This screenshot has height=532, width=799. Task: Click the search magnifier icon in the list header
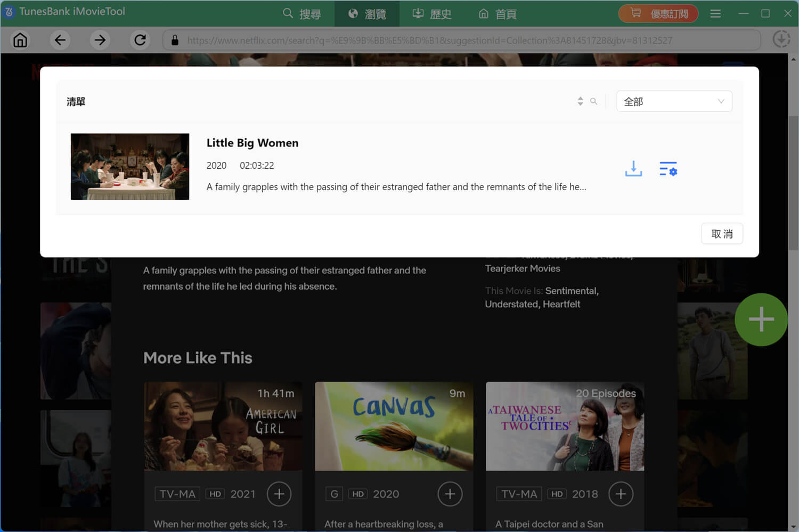coord(593,101)
